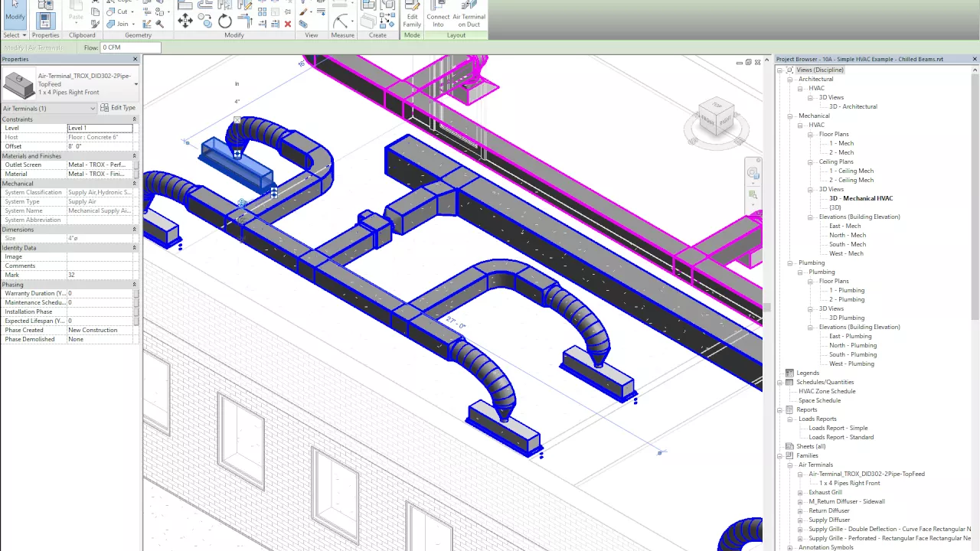
Task: Select the M_Return Diffuser - Sidewall family
Action: click(x=847, y=501)
